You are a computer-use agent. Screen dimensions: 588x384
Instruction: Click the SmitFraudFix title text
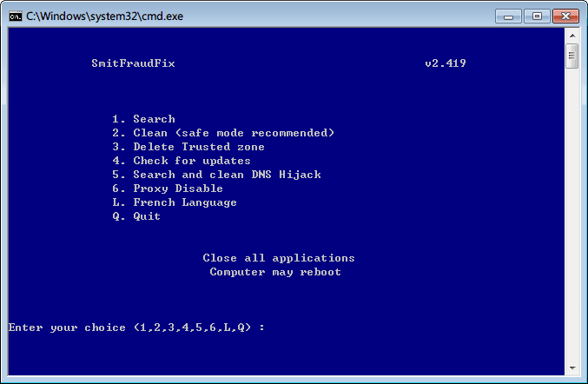(133, 63)
